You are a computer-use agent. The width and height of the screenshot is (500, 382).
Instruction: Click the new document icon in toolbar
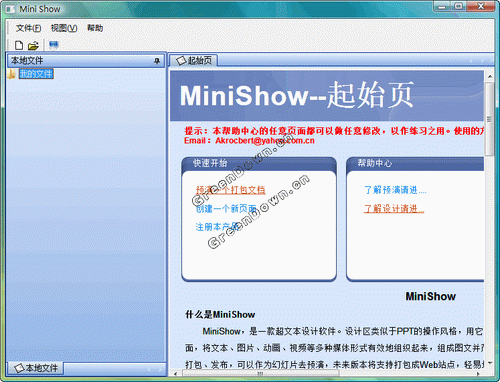tap(19, 45)
